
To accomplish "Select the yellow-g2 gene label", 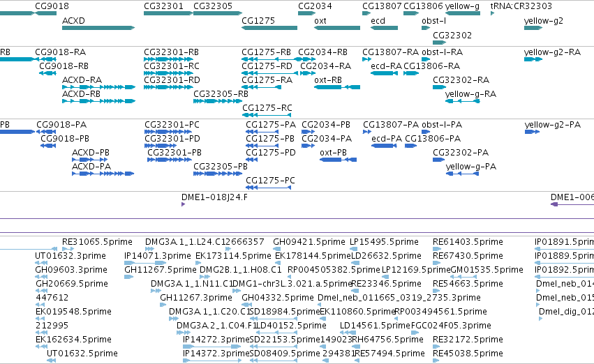I will click(x=544, y=21).
